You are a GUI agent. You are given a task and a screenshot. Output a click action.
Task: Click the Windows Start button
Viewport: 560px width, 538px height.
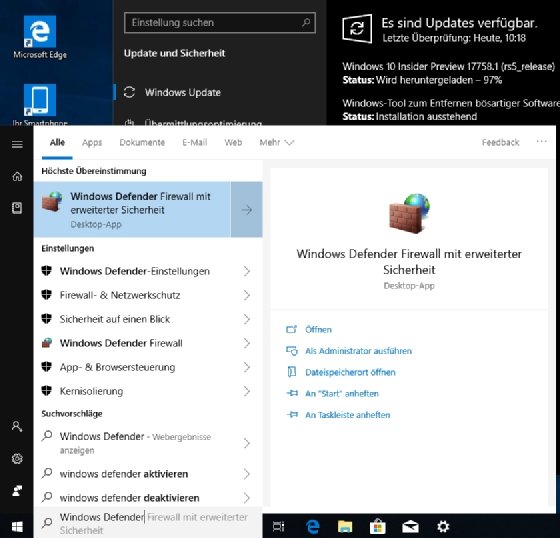[x=17, y=527]
